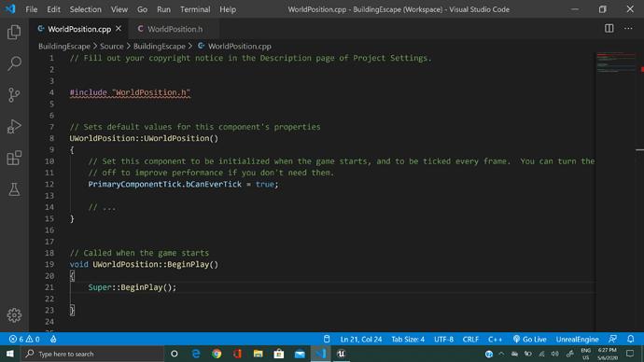Change end of line sequence CRLF
644x362 pixels.
pyautogui.click(x=470, y=339)
